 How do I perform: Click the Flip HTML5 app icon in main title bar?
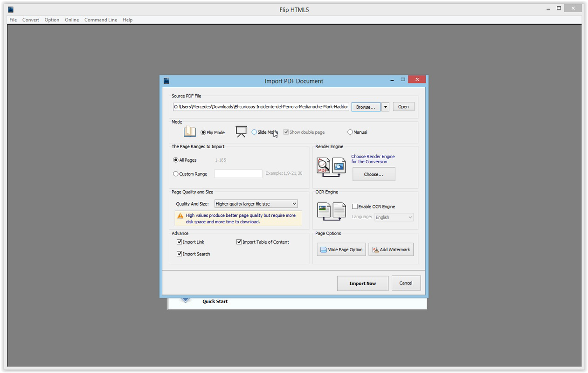[x=11, y=9]
